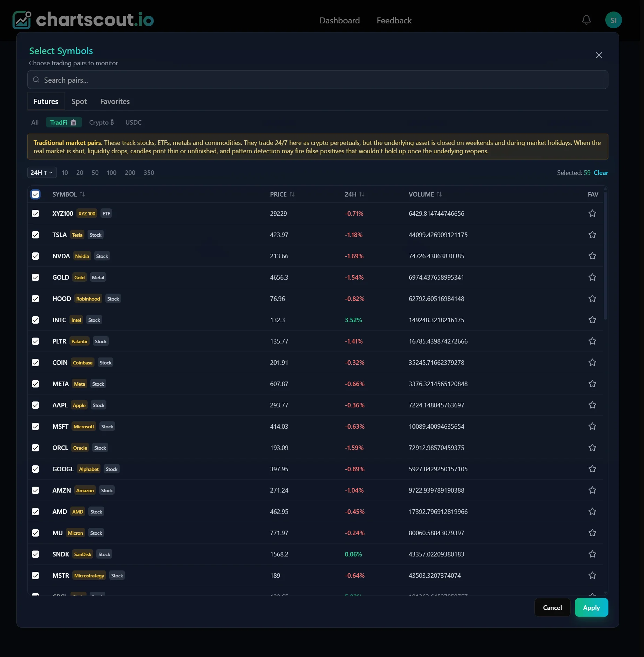The width and height of the screenshot is (644, 657).
Task: Select the top 200 quick pick
Action: pos(130,172)
